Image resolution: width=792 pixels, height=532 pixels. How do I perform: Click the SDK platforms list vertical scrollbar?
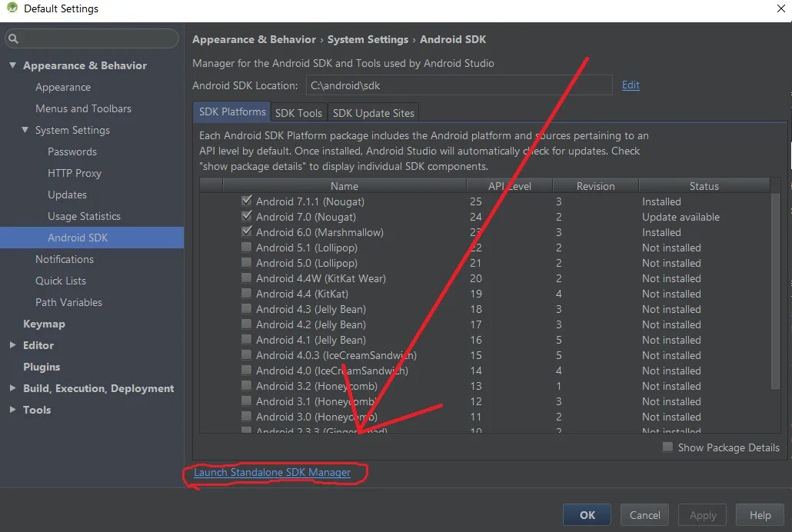776,291
